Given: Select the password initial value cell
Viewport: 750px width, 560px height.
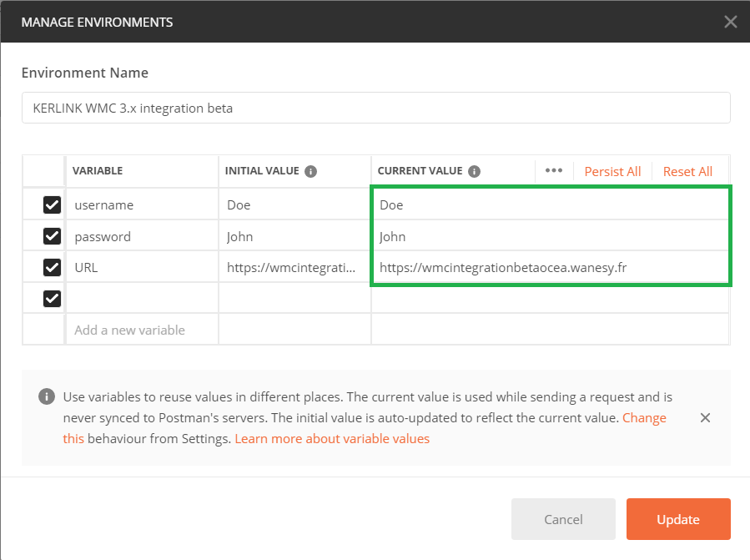Looking at the screenshot, I should [294, 236].
